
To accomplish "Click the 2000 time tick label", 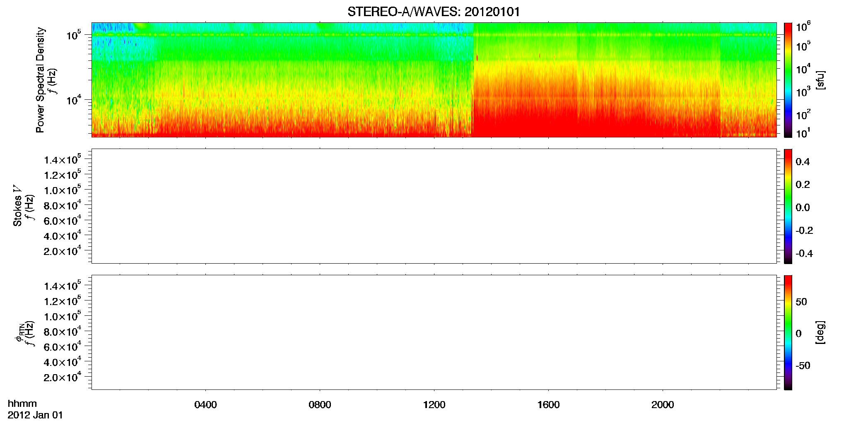I will (x=663, y=405).
